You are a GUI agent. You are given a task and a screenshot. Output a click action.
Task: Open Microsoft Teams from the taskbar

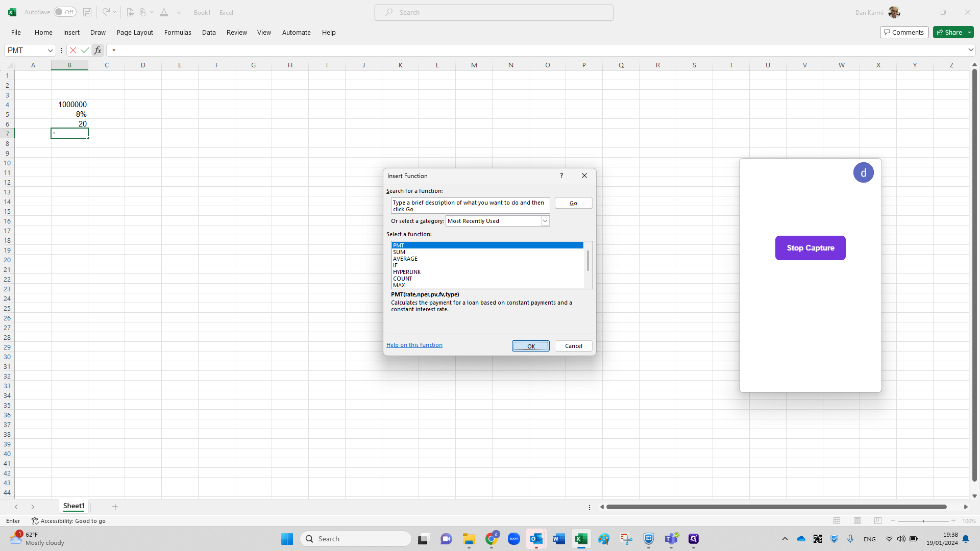(x=671, y=539)
